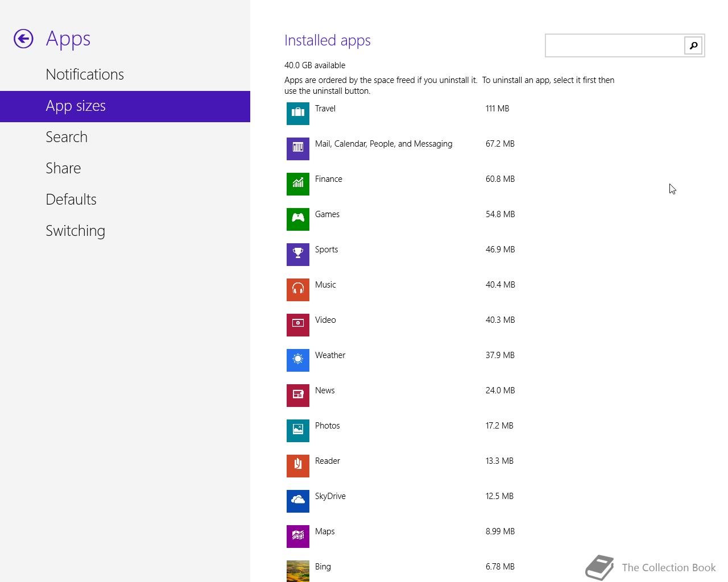Click the '40.0 GB available' text
728x582 pixels.
tap(315, 65)
